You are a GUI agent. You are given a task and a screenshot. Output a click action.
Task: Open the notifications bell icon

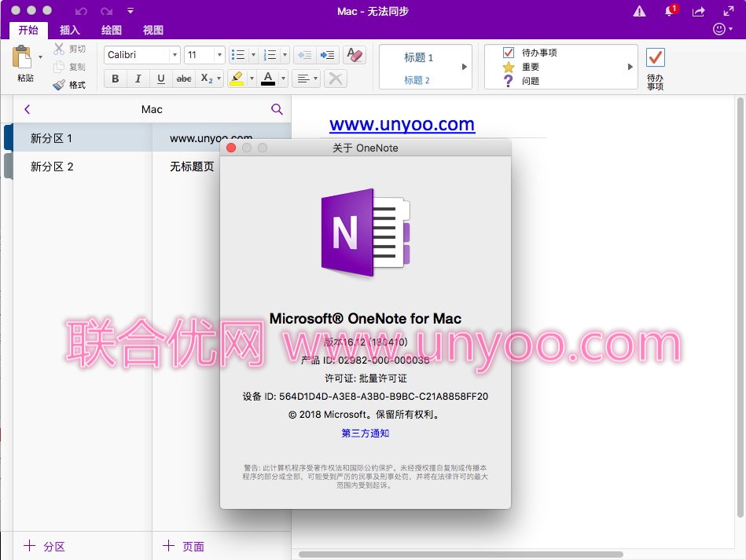670,11
